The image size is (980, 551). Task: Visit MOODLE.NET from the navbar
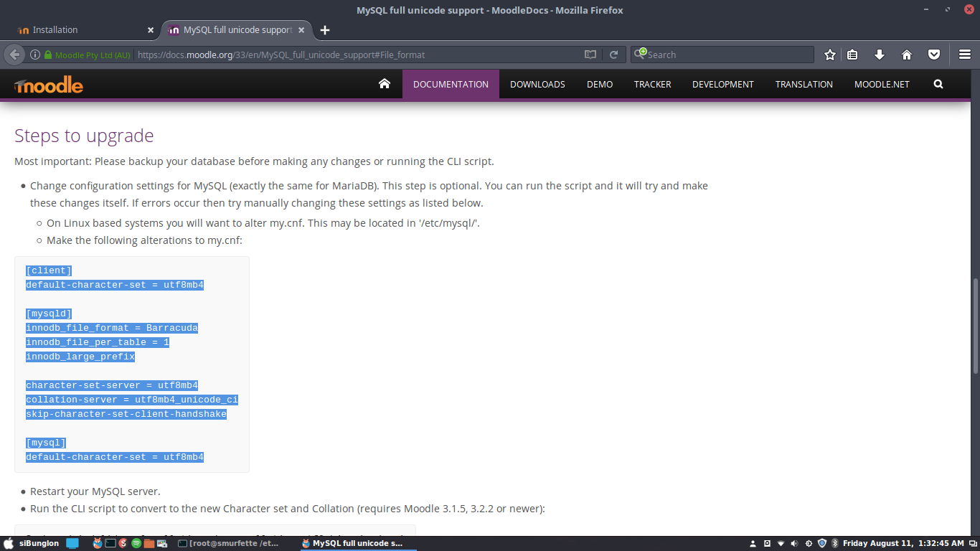pyautogui.click(x=882, y=84)
